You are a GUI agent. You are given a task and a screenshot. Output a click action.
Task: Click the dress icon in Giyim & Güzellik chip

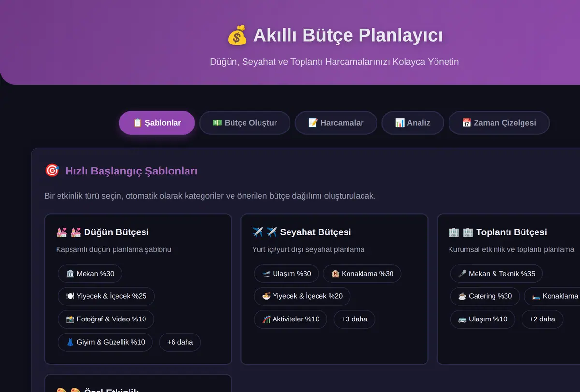coord(70,342)
